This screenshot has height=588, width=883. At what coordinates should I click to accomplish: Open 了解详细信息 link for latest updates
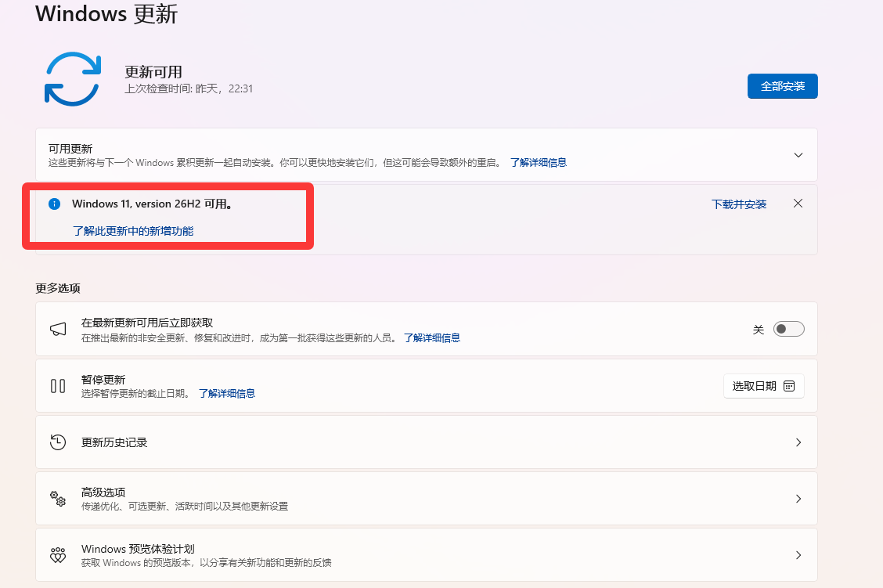(x=432, y=338)
